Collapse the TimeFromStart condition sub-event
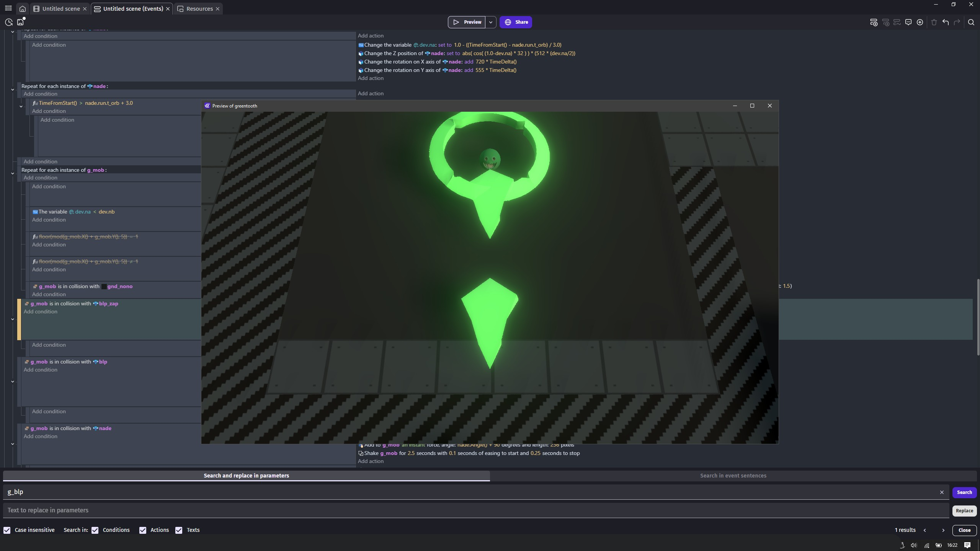Viewport: 980px width, 551px height. pyautogui.click(x=21, y=106)
